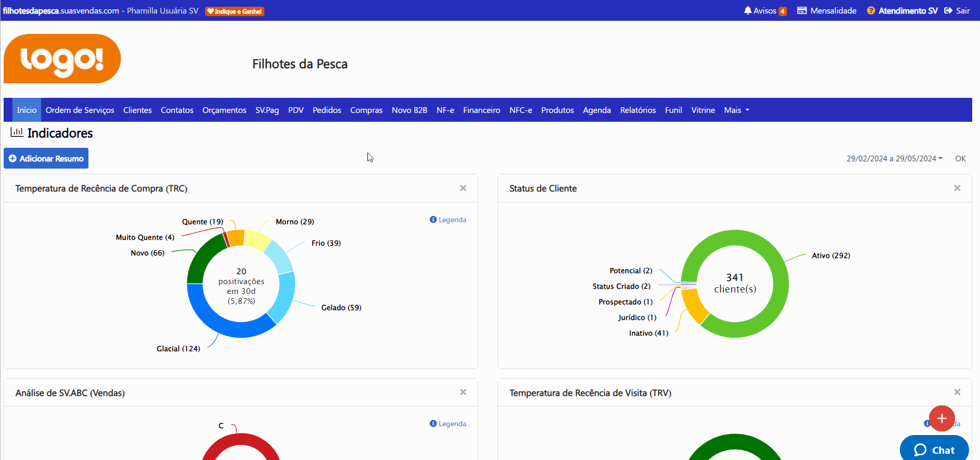Open the PDV menu
The width and height of the screenshot is (980, 460).
click(296, 110)
